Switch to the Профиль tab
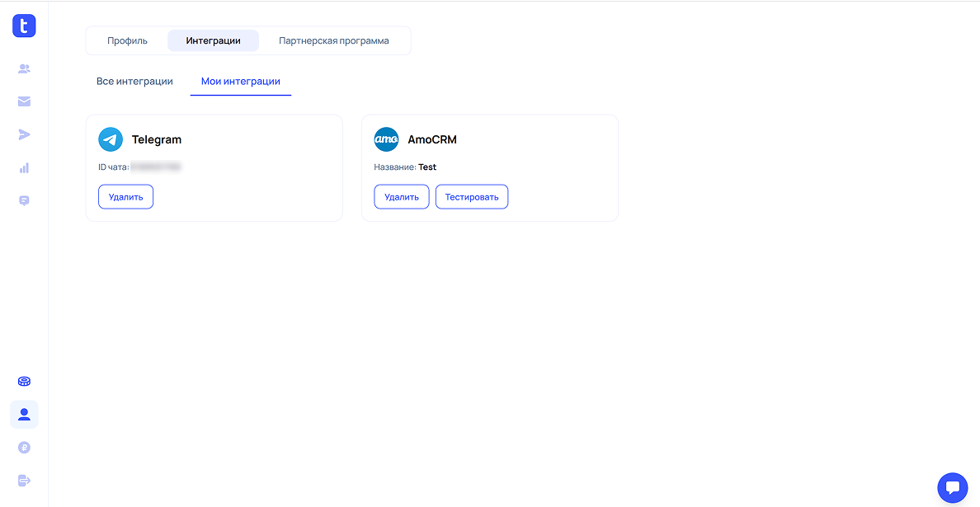Image resolution: width=980 pixels, height=507 pixels. click(x=127, y=40)
